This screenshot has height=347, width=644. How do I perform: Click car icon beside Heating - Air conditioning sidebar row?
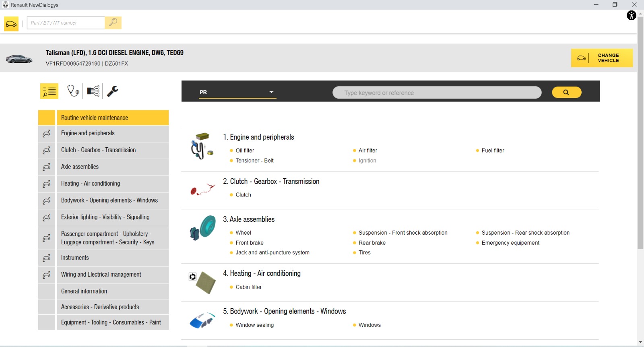(x=47, y=184)
